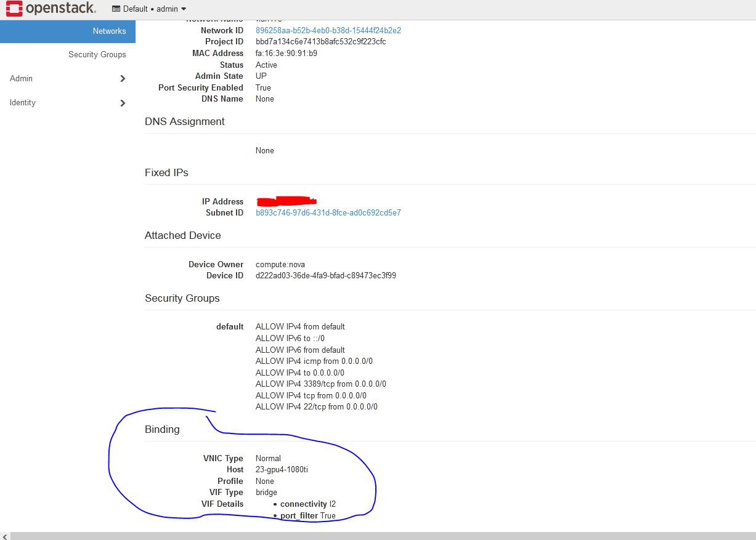
Task: Click the Device ID value
Action: pyautogui.click(x=326, y=275)
